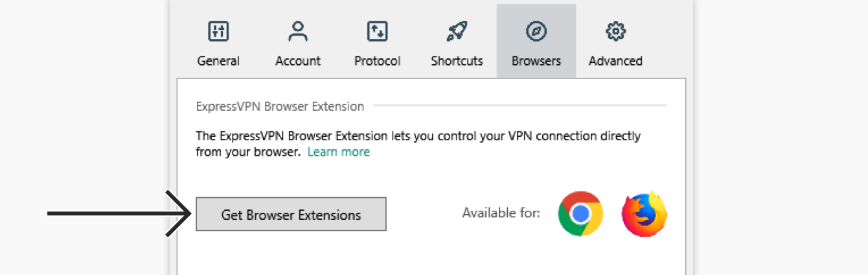Click the General sliders icon
Screen dimensions: 868x275
218,30
